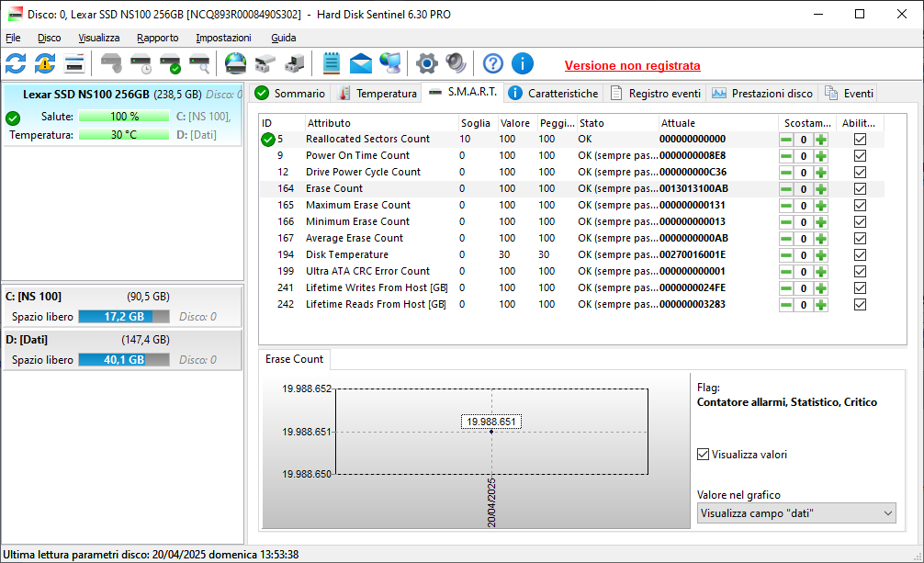
Task: Select the Lifetime Writes From Host row
Action: [x=571, y=288]
